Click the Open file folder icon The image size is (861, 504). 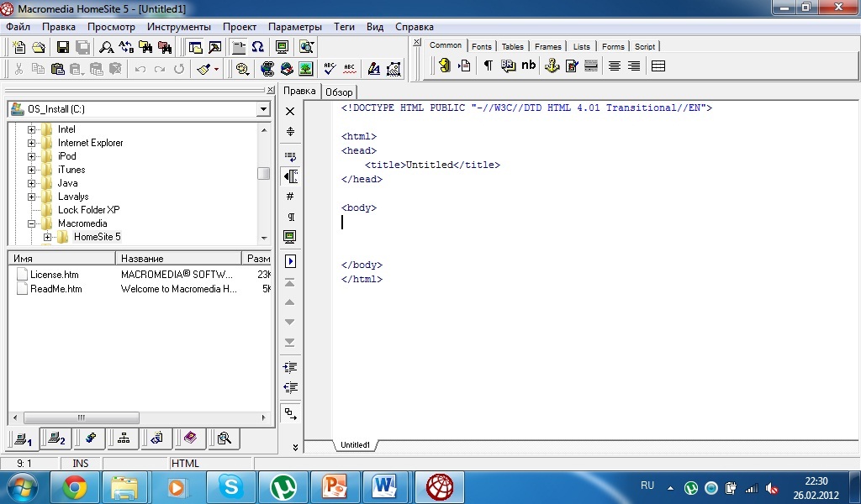pos(39,47)
